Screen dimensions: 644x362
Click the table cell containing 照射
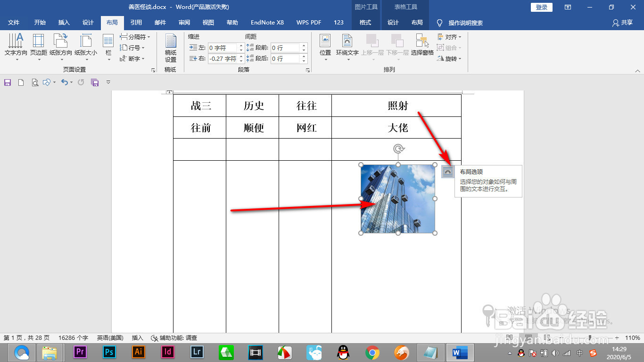point(396,106)
